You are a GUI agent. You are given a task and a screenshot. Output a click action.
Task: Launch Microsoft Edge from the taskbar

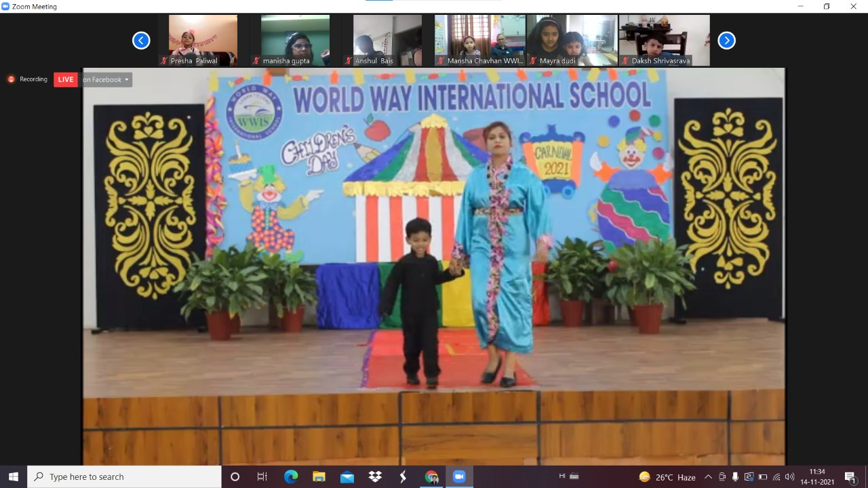click(291, 476)
